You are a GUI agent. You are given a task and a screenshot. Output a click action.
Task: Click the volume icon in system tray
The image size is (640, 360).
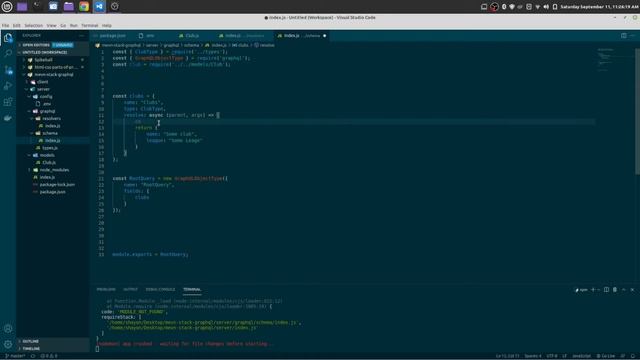click(x=546, y=7)
